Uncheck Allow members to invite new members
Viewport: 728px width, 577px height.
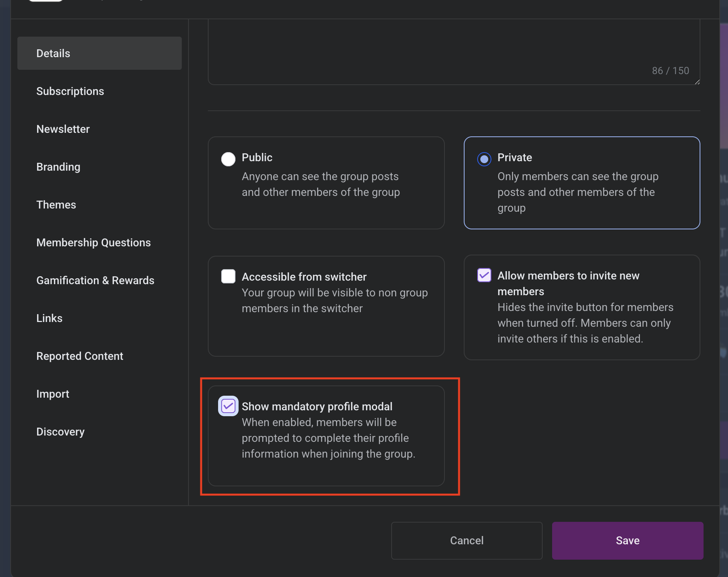484,275
